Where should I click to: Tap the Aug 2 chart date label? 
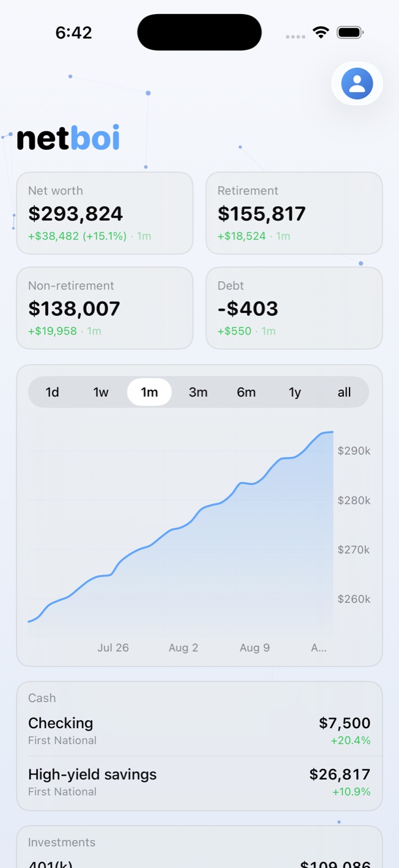click(x=183, y=648)
